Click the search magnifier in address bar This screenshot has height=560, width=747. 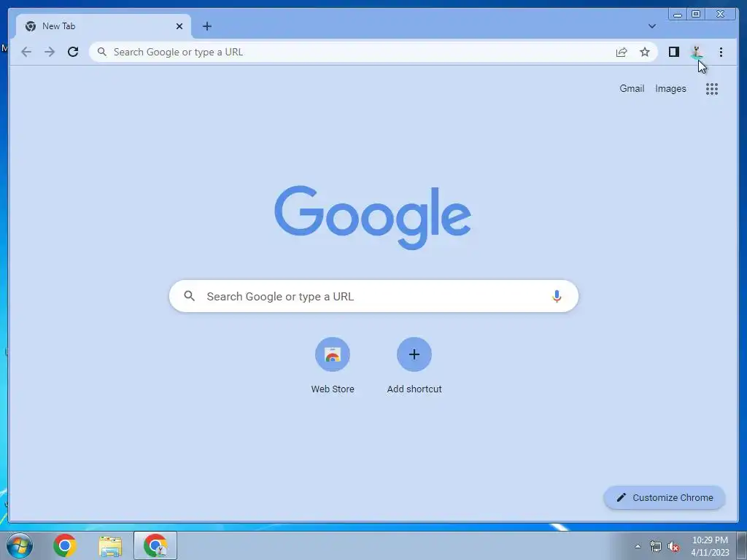(102, 52)
